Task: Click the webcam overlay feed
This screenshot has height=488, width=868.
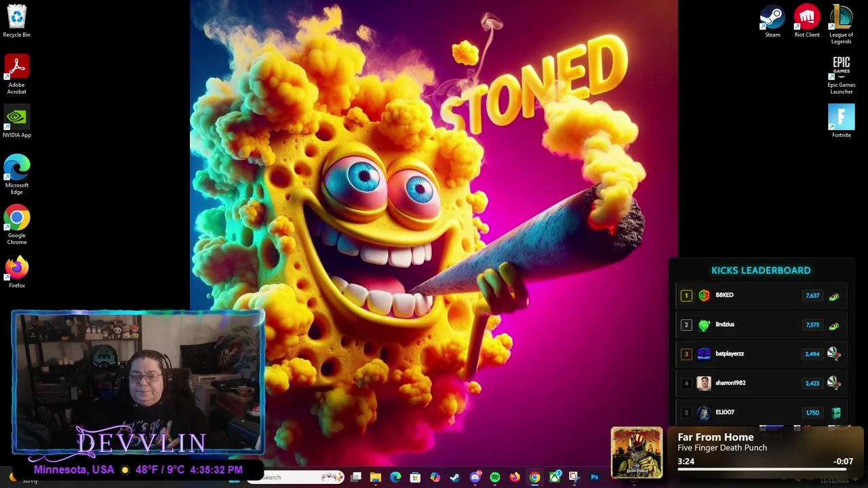Action: coord(138,383)
